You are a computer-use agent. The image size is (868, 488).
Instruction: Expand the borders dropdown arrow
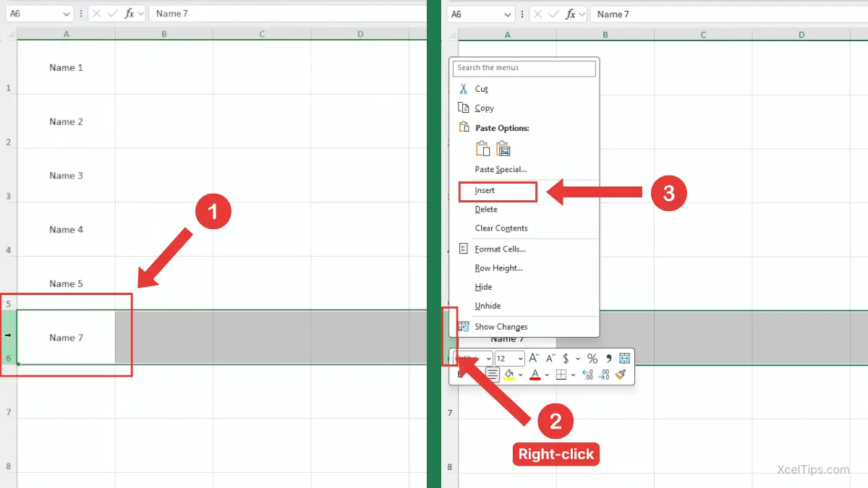[x=573, y=374]
